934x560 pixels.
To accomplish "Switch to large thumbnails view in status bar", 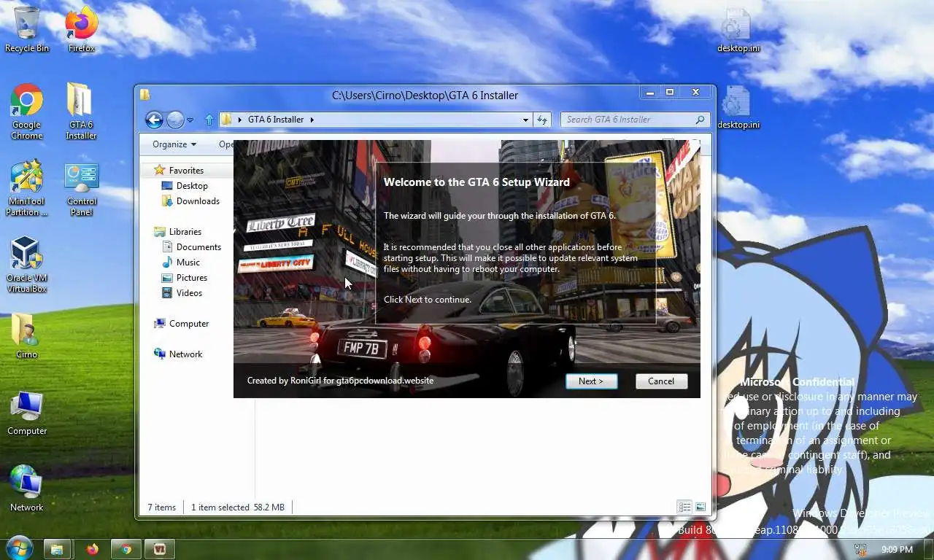I will pyautogui.click(x=700, y=507).
